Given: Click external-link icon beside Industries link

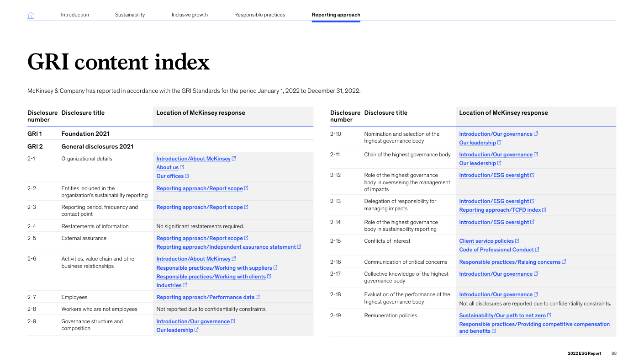Looking at the screenshot, I should coord(185,285).
